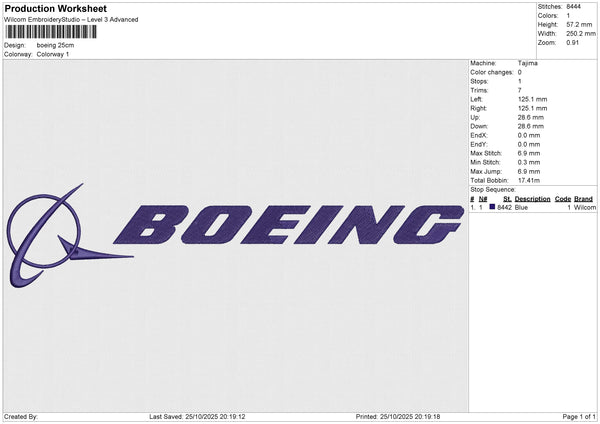Click the 'Page 1 of 1' indicator

click(x=579, y=417)
